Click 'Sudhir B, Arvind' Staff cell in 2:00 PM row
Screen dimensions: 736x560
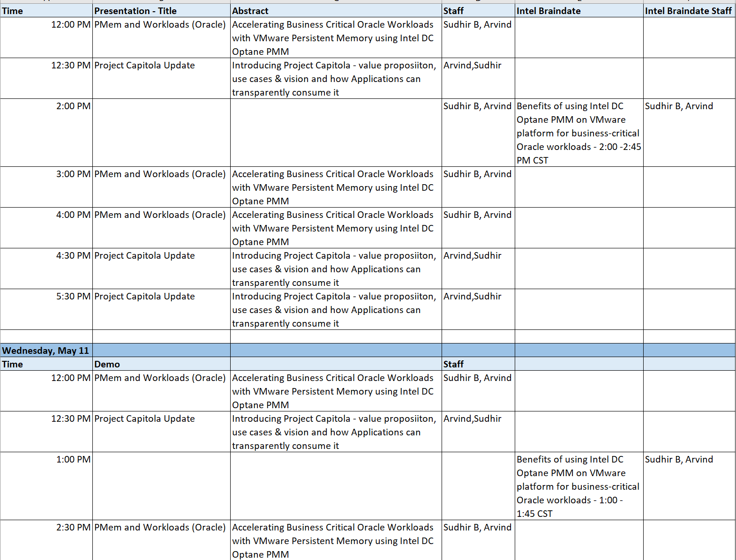pos(478,133)
